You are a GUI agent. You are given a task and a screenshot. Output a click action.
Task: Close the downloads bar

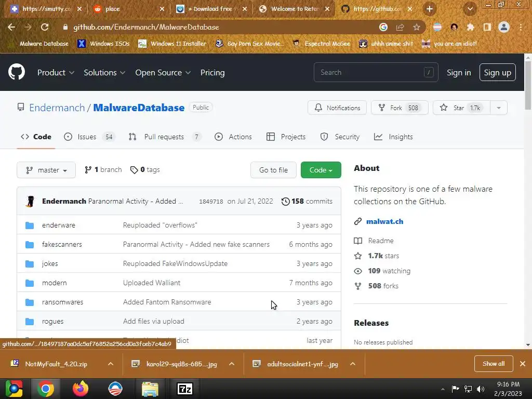(x=523, y=364)
